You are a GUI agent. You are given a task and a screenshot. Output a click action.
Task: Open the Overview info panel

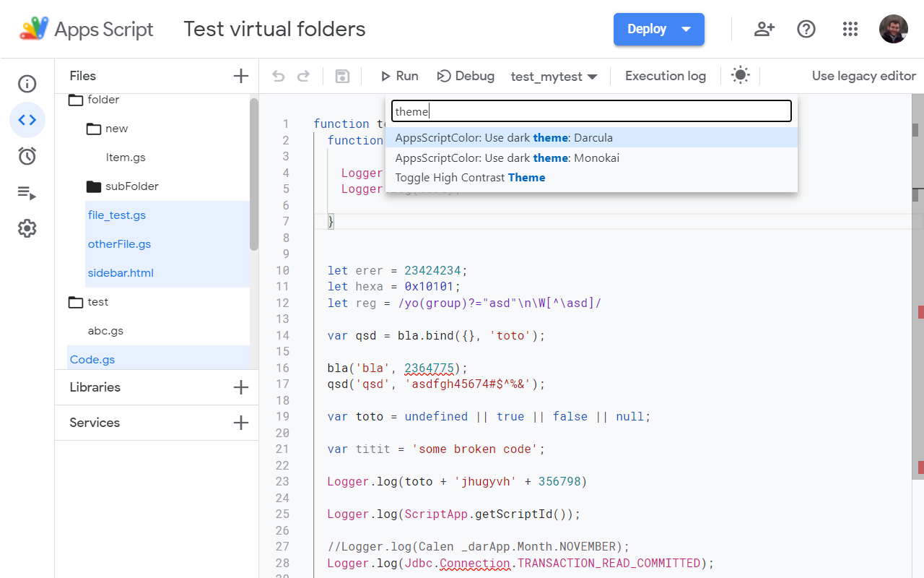27,84
